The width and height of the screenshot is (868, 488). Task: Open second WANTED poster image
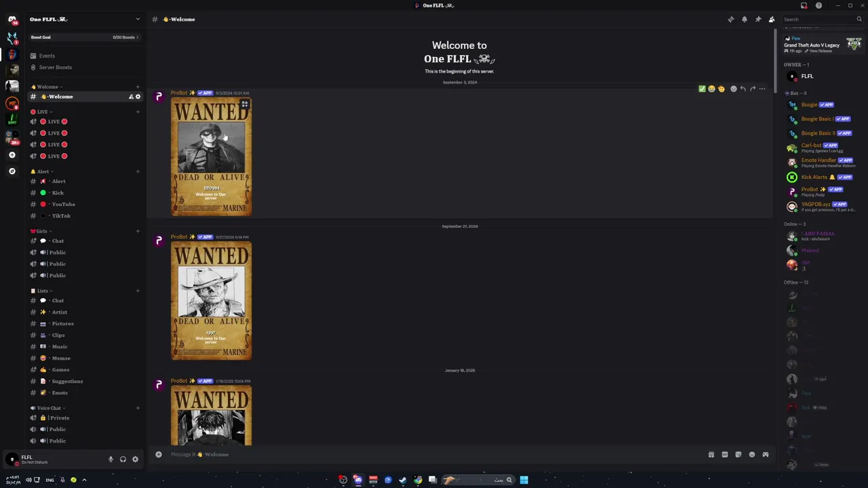(211, 301)
